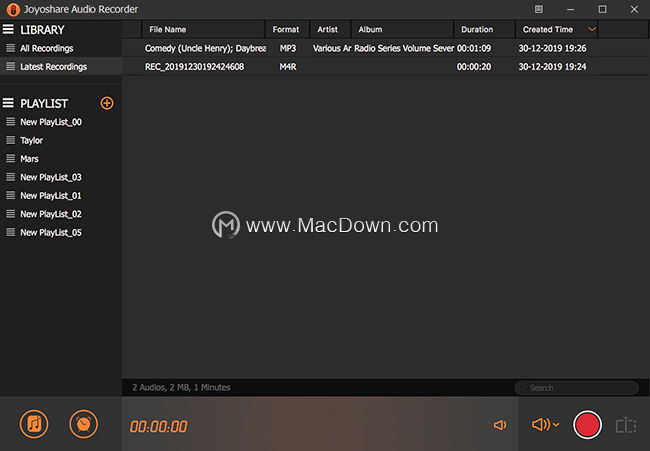
Task: Click list icon beside All Recordings
Action: coord(11,48)
